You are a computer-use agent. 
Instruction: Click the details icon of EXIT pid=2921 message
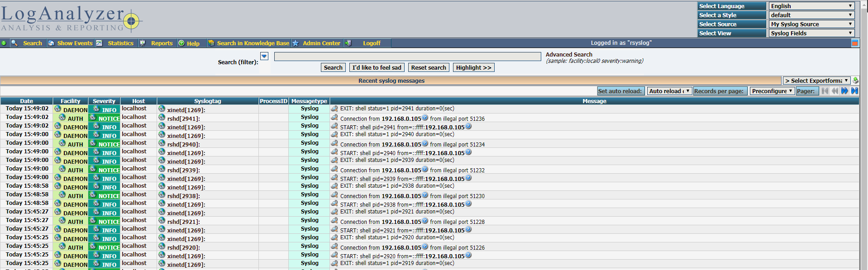[334, 212]
